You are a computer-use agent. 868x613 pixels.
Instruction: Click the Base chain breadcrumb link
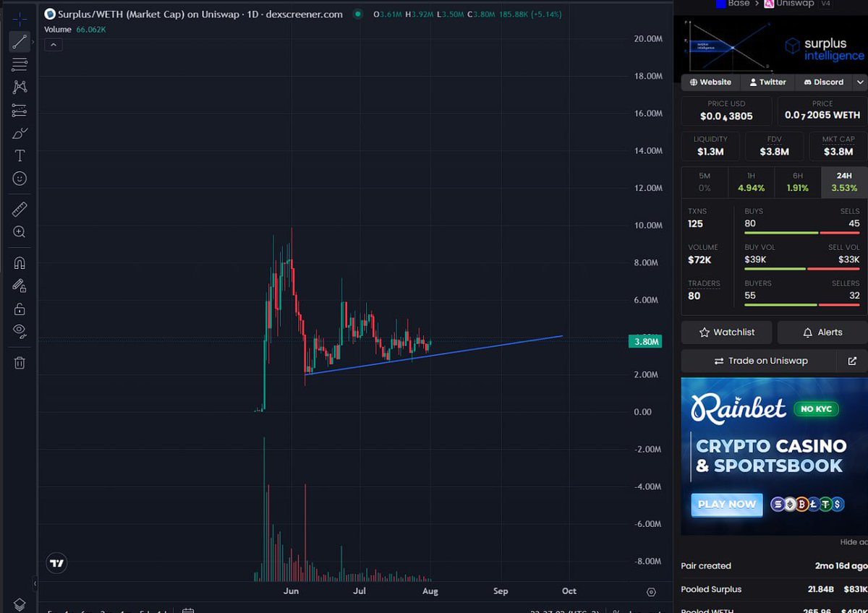click(732, 4)
